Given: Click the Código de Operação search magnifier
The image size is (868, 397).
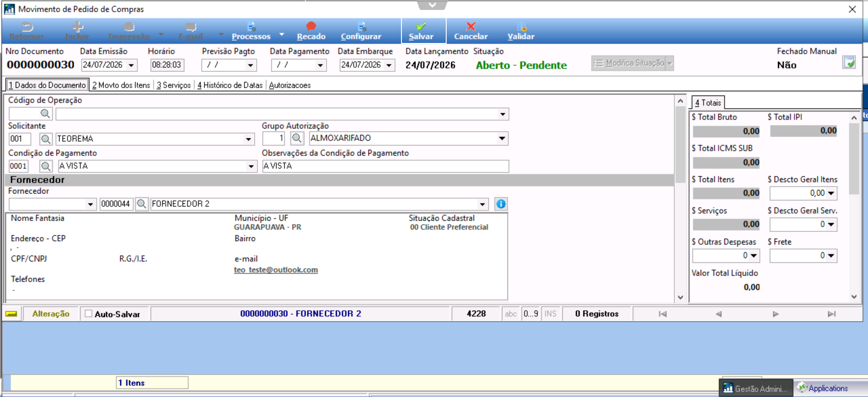Looking at the screenshot, I should pos(45,113).
